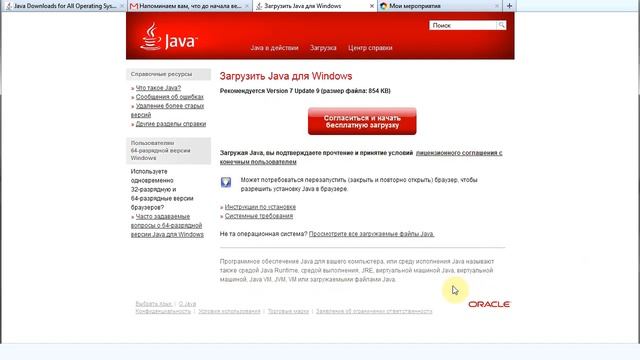The width and height of the screenshot is (640, 360).
Task: Click the Java coffee cup logo
Action: click(x=169, y=36)
